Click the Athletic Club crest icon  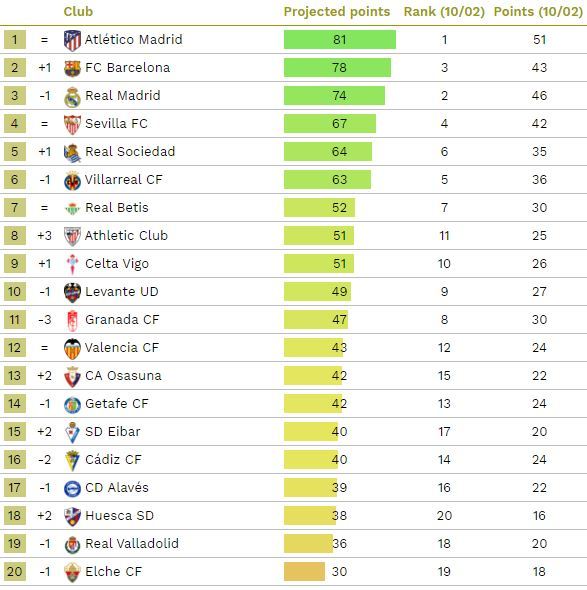pos(72,236)
